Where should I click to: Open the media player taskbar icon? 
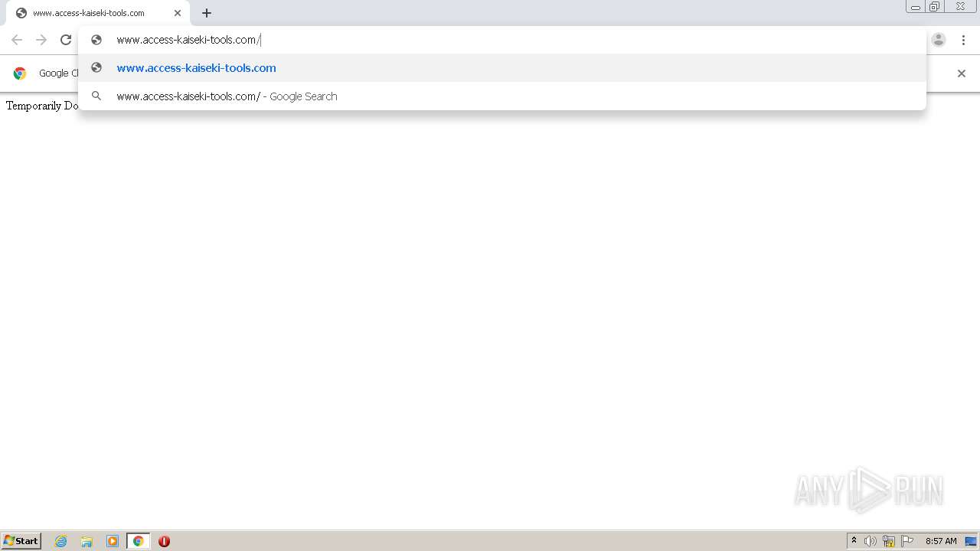pyautogui.click(x=113, y=541)
